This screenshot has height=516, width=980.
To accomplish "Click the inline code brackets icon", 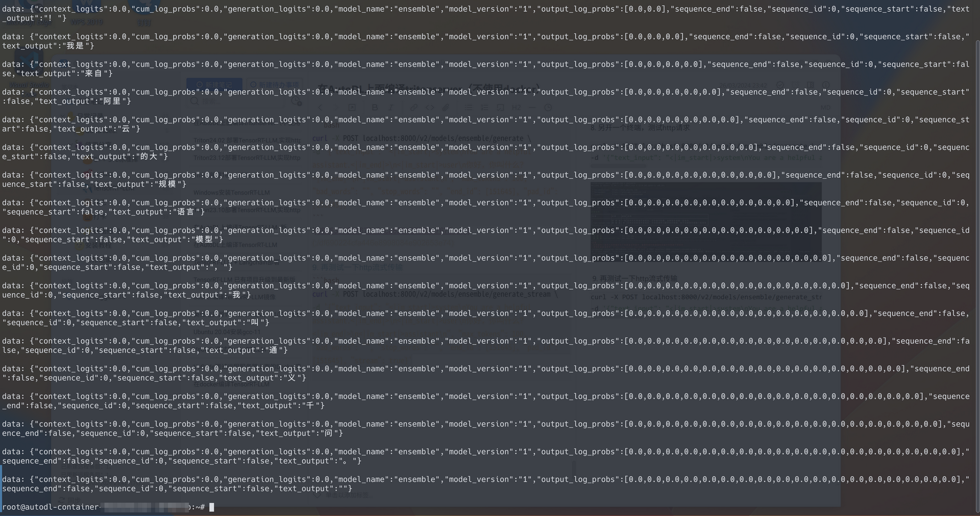I will click(430, 107).
